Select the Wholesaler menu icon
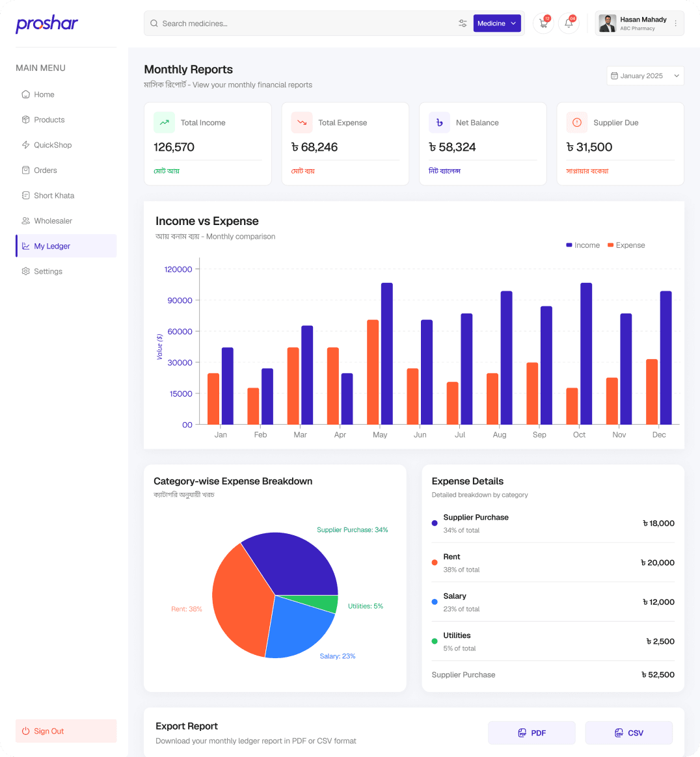Image resolution: width=700 pixels, height=757 pixels. tap(26, 220)
